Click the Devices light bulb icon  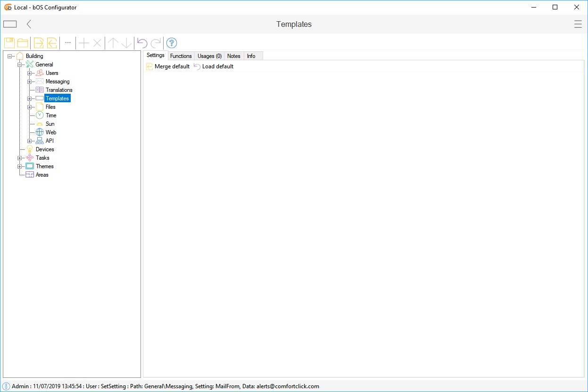tap(30, 149)
